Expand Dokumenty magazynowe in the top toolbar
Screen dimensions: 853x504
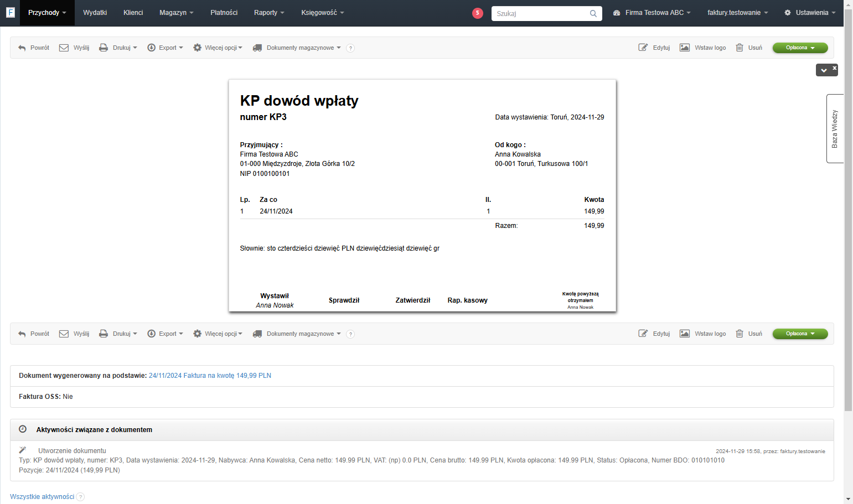[297, 48]
